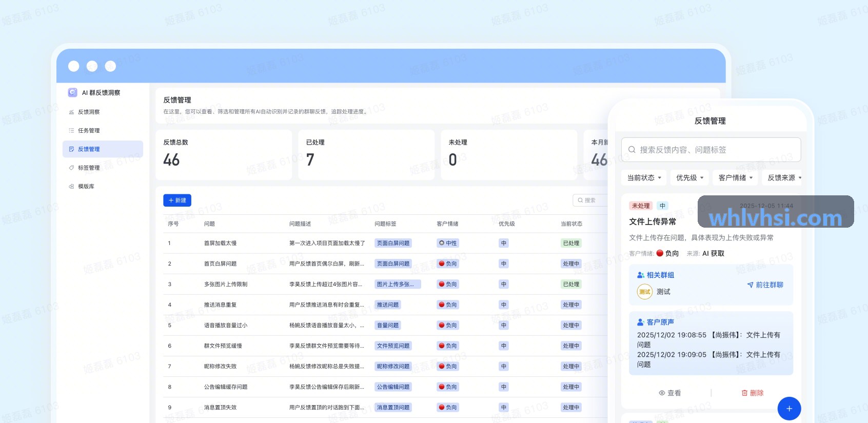868x423 pixels.
Task: Click the 中性 emotion tag in row 1
Action: 448,243
